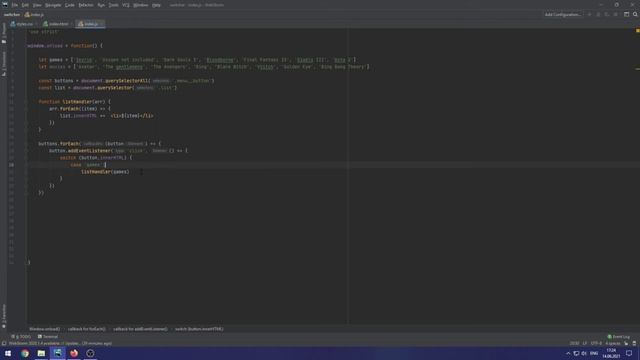Screen dimensions: 640x360
Task: Show hidden system tray icons
Action: click(568, 353)
